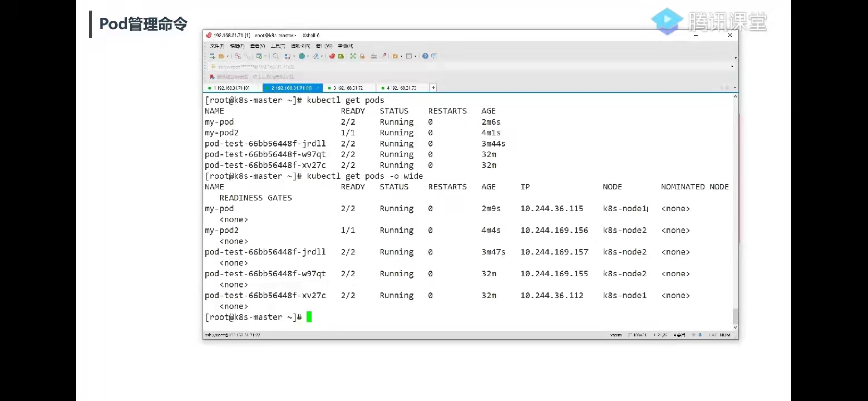
Task: Click the highlighter pen icon in toolbar
Action: 384,56
